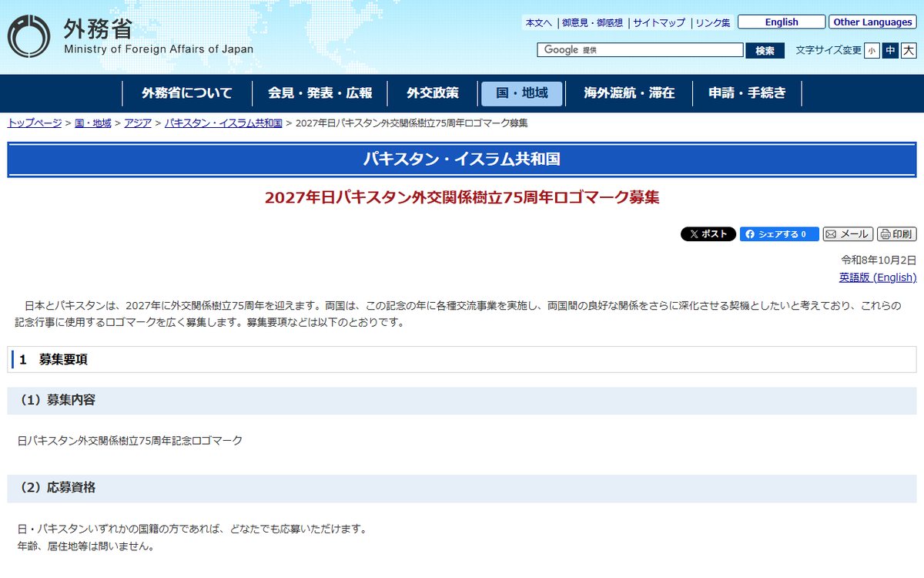Click the (2)応募資格 subheading
This screenshot has height=578, width=924.
(x=462, y=488)
